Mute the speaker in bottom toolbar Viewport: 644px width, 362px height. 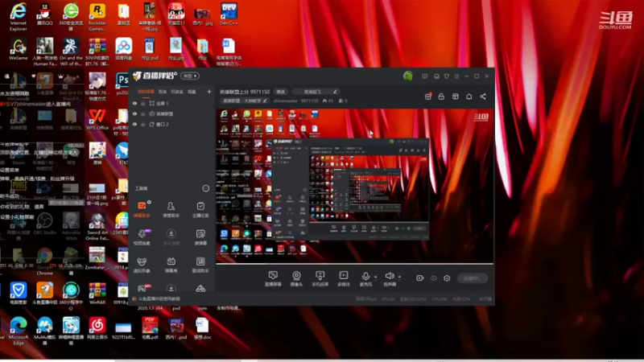[x=390, y=278]
